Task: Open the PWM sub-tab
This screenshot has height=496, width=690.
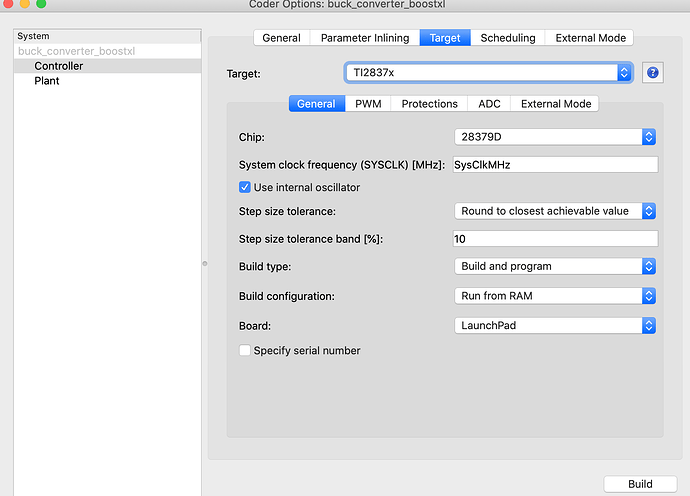Action: [x=368, y=104]
